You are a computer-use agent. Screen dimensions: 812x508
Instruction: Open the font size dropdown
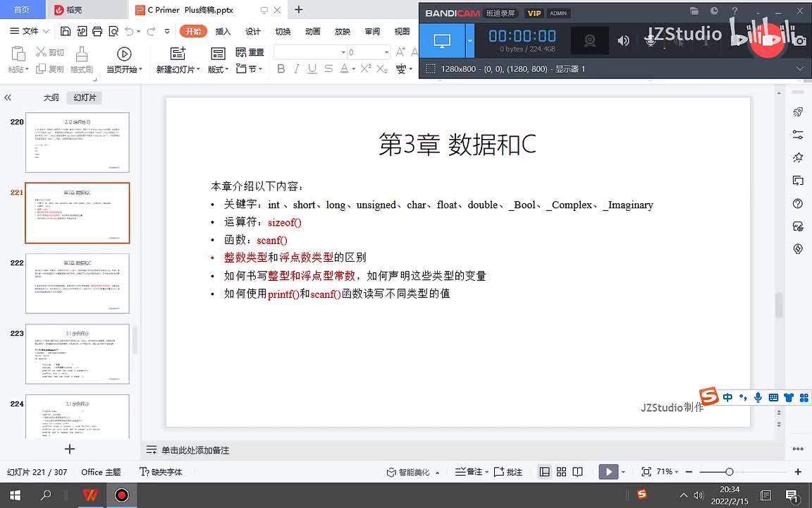(x=386, y=52)
